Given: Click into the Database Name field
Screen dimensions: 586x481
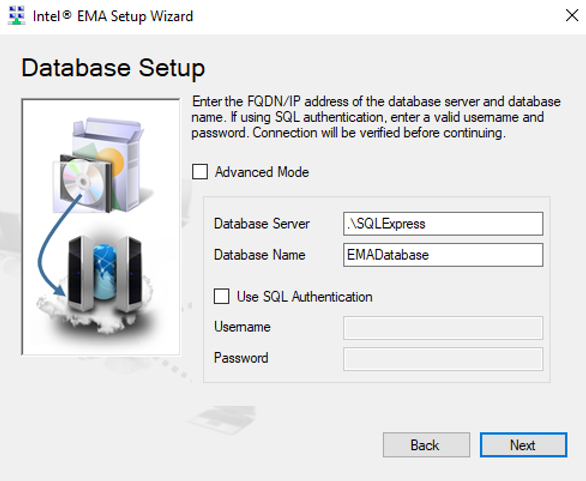Looking at the screenshot, I should click(443, 255).
